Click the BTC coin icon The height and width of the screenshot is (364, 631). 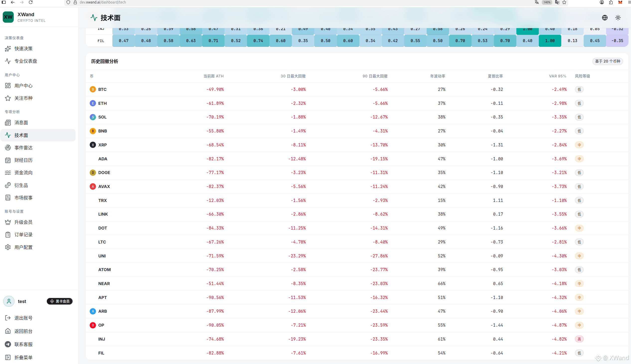click(93, 89)
